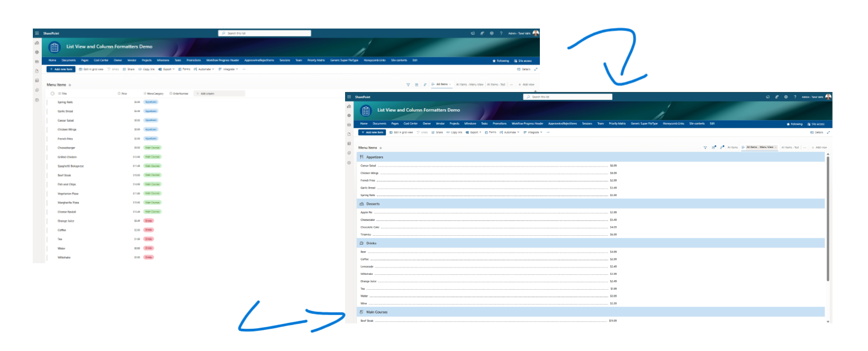Open All Items view dropdown in left window
Screen dimensions: 868x351
point(441,85)
